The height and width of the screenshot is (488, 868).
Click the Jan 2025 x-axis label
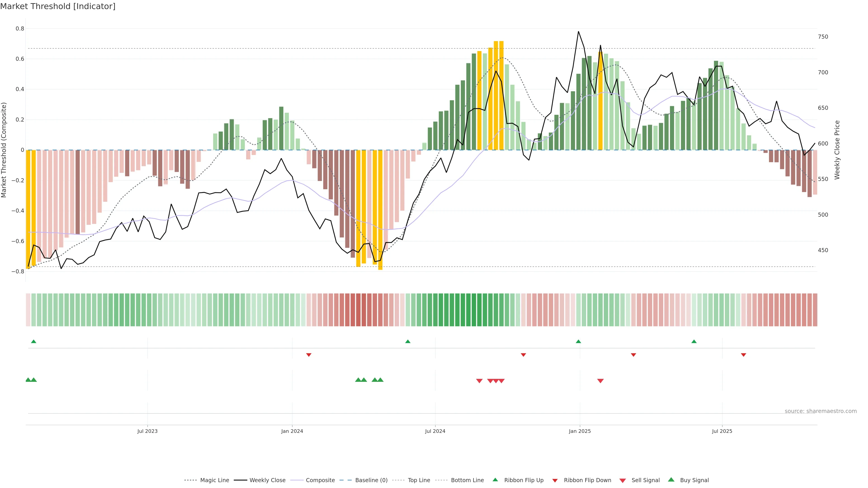click(x=580, y=431)
